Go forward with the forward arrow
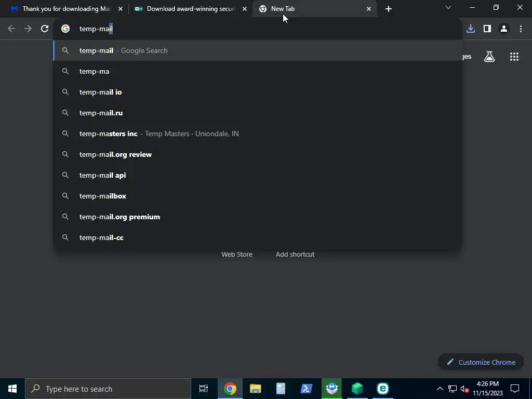This screenshot has width=532, height=399. (28, 29)
